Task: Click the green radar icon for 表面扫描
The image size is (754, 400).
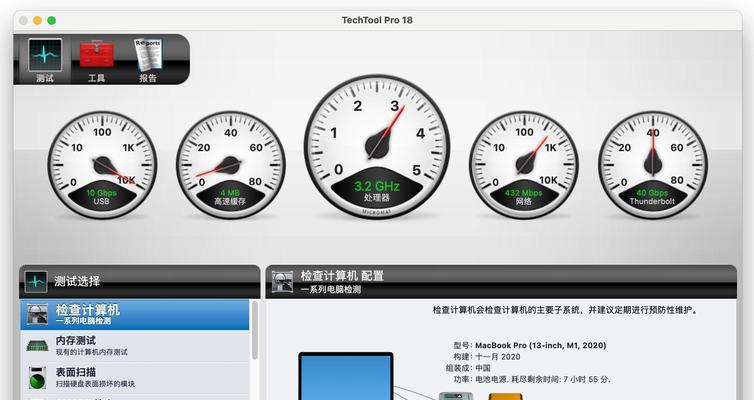Action: [37, 378]
